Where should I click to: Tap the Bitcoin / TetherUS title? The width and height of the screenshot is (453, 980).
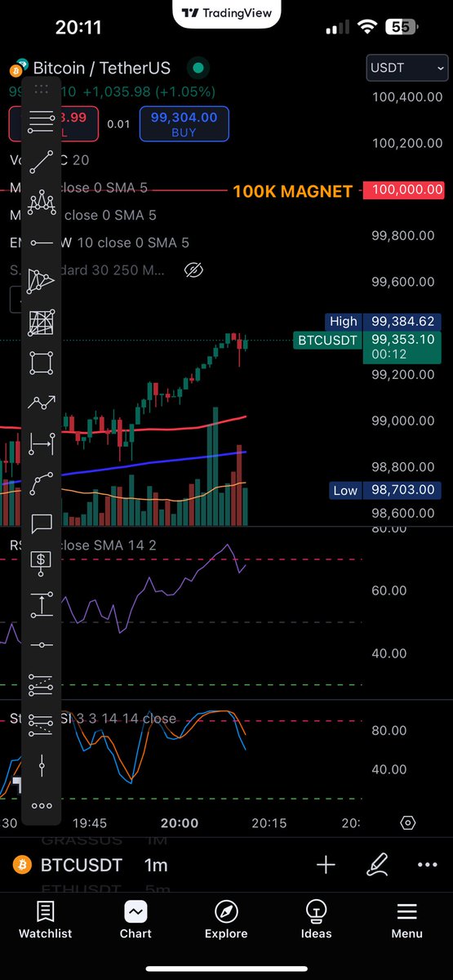click(x=101, y=69)
